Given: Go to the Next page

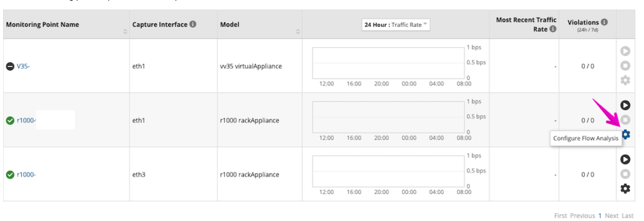Looking at the screenshot, I should point(611,216).
